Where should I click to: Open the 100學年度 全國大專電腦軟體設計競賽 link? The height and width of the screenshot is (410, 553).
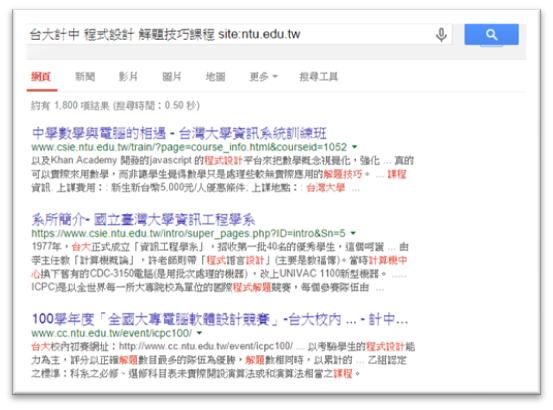pyautogui.click(x=220, y=319)
